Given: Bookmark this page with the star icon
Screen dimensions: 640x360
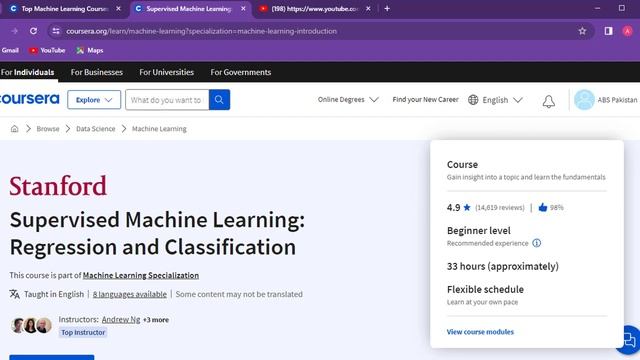Looking at the screenshot, I should [582, 31].
